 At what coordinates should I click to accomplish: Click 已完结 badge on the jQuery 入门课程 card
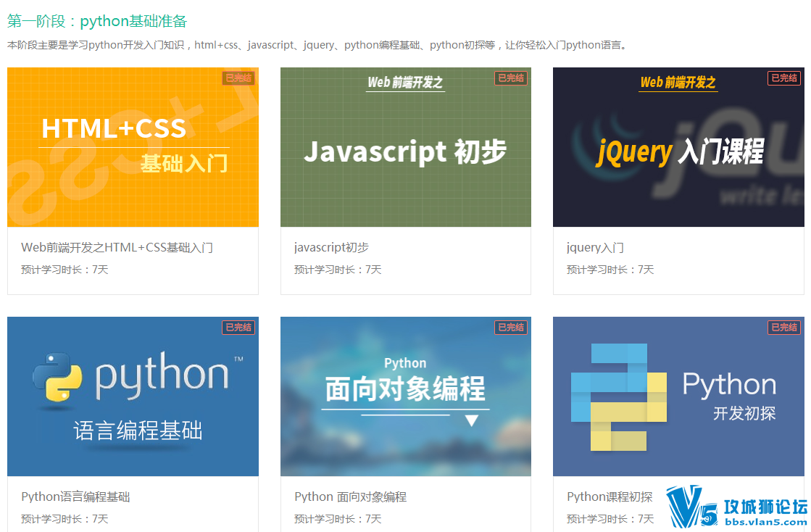(x=784, y=78)
